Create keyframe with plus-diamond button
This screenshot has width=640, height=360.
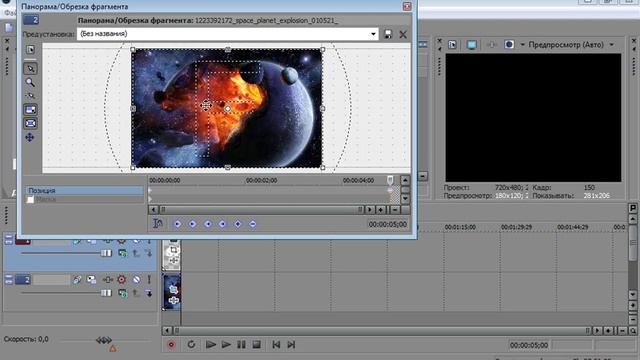tap(238, 224)
